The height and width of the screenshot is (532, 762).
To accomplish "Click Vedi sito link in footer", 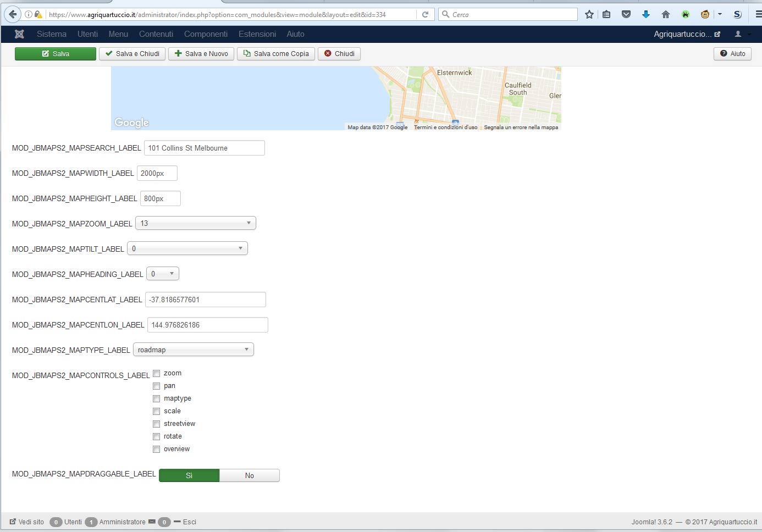I will point(27,522).
